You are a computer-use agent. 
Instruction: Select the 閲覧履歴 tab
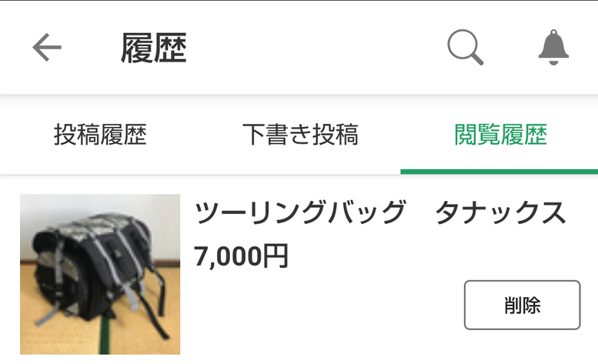pos(501,135)
